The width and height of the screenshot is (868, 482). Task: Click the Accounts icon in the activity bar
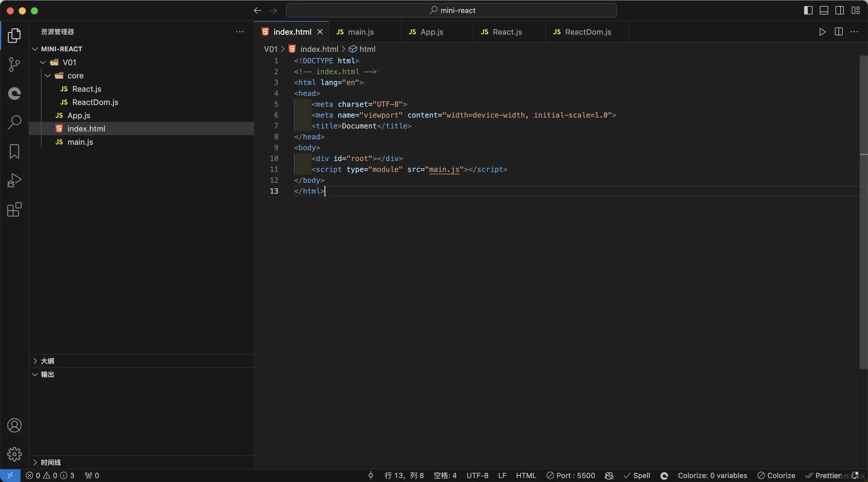(x=14, y=425)
